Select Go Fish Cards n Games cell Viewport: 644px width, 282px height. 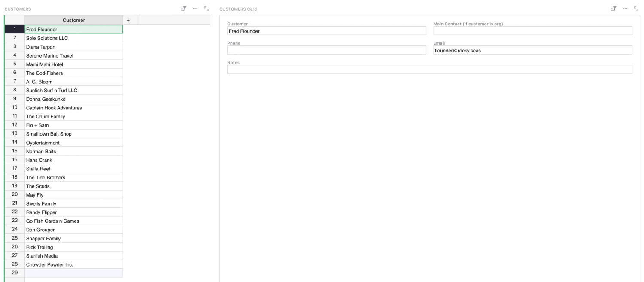[x=74, y=221]
